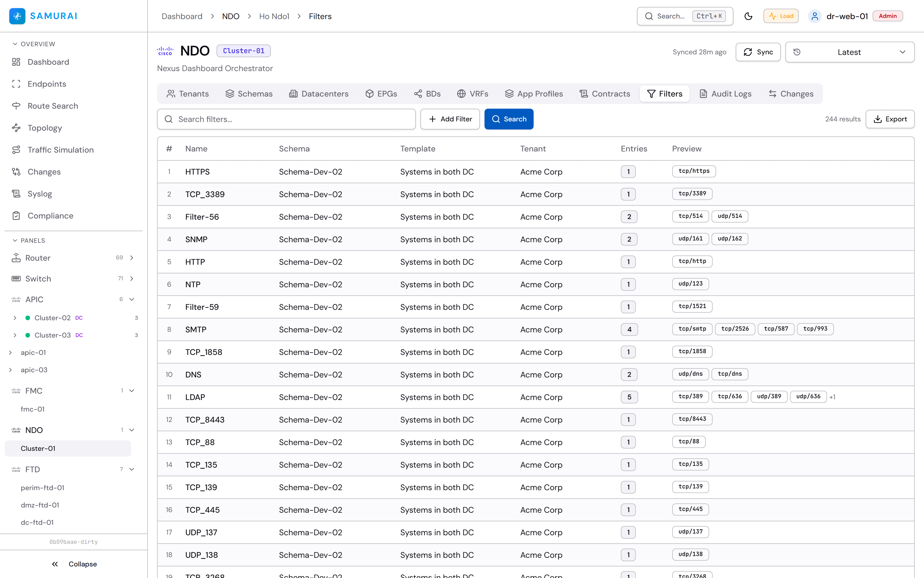Click the APIC Cisco icon

[16, 299]
